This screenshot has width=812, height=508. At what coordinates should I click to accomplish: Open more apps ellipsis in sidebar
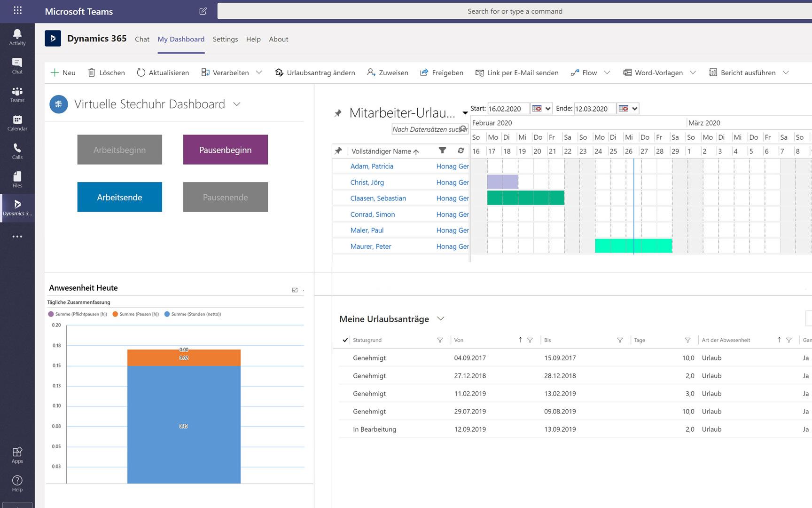(17, 237)
